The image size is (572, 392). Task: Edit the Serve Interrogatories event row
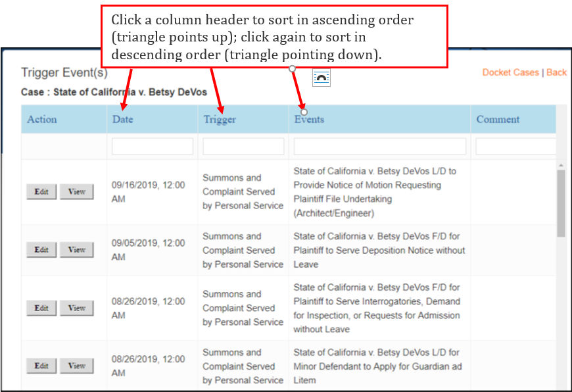click(x=41, y=308)
